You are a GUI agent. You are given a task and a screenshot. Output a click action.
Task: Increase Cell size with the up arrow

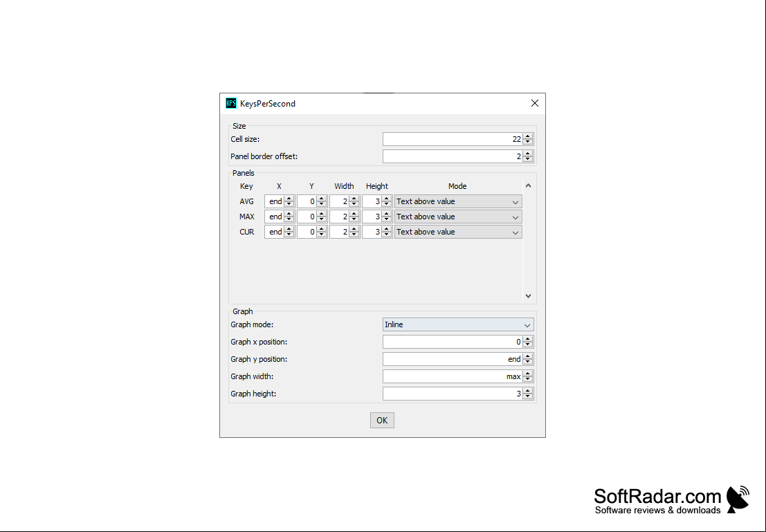pos(527,136)
